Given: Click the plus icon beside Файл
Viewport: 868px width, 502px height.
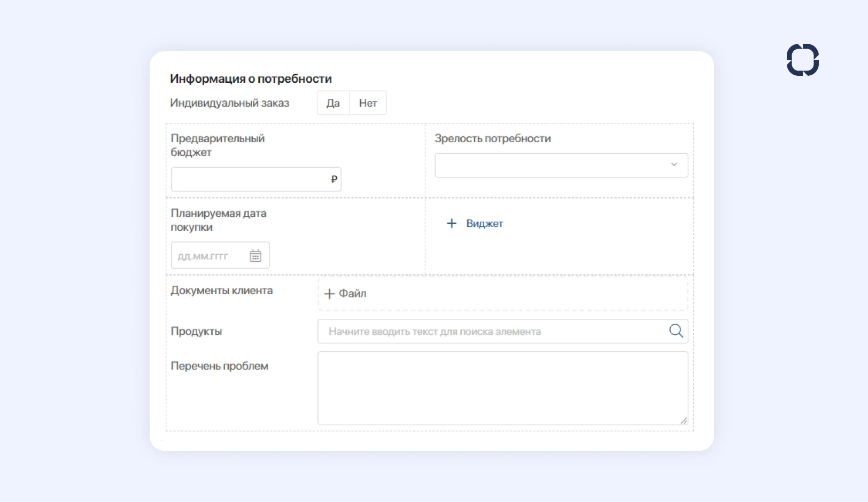Looking at the screenshot, I should click(329, 294).
